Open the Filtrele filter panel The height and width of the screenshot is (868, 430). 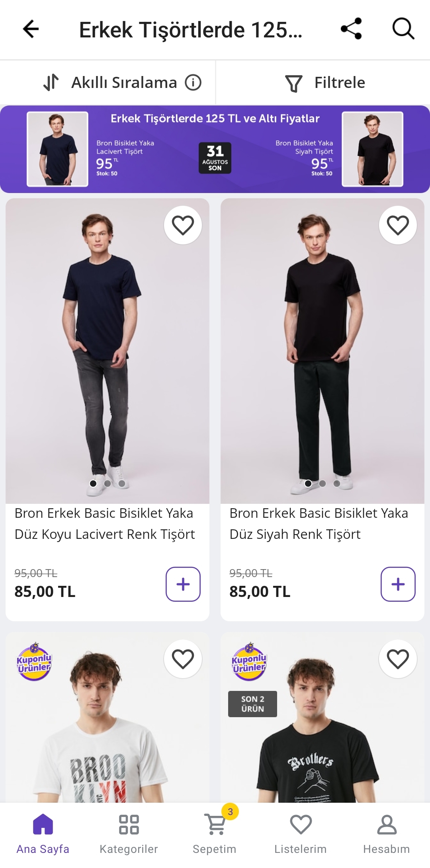[325, 83]
